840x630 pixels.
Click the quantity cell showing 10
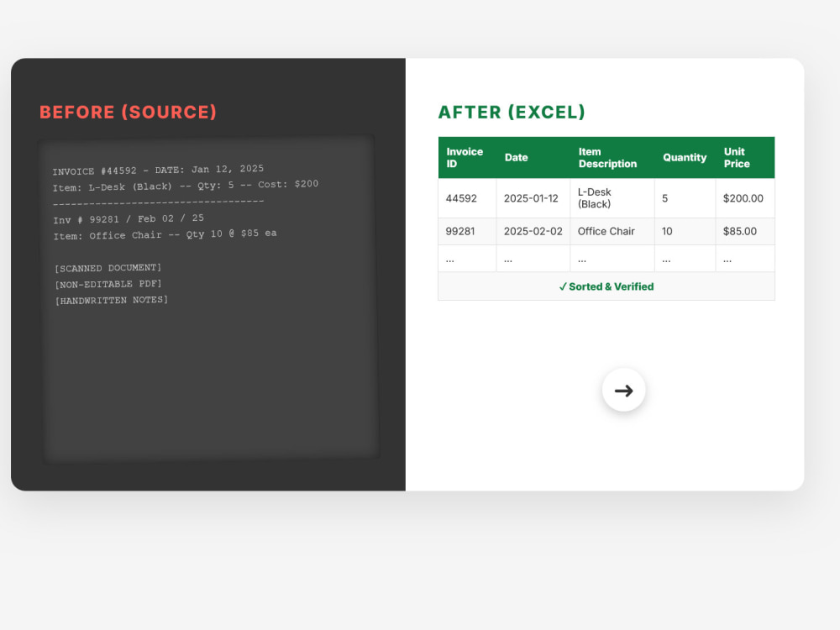point(685,232)
